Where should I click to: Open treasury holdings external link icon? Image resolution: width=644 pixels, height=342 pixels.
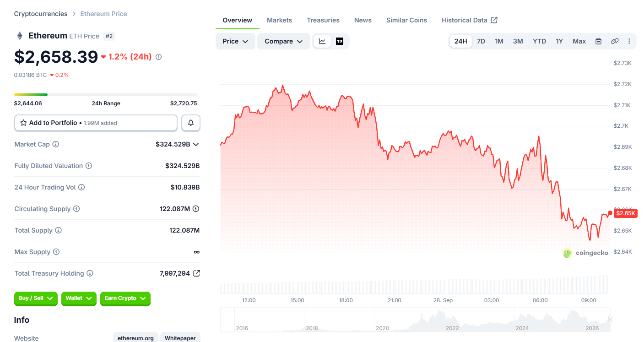click(196, 273)
